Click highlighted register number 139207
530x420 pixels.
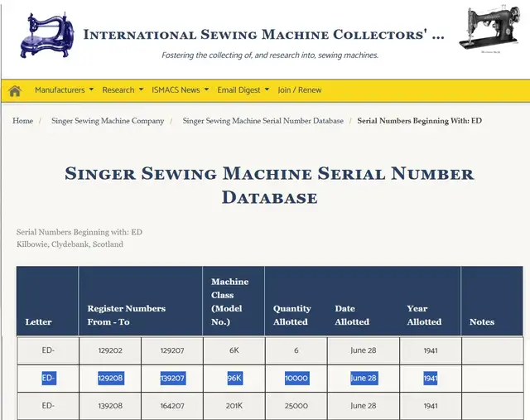pos(173,378)
